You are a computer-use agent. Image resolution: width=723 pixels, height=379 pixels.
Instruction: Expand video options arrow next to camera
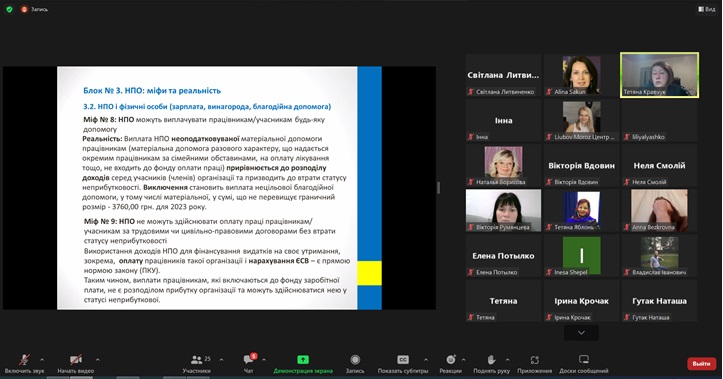coord(97,360)
